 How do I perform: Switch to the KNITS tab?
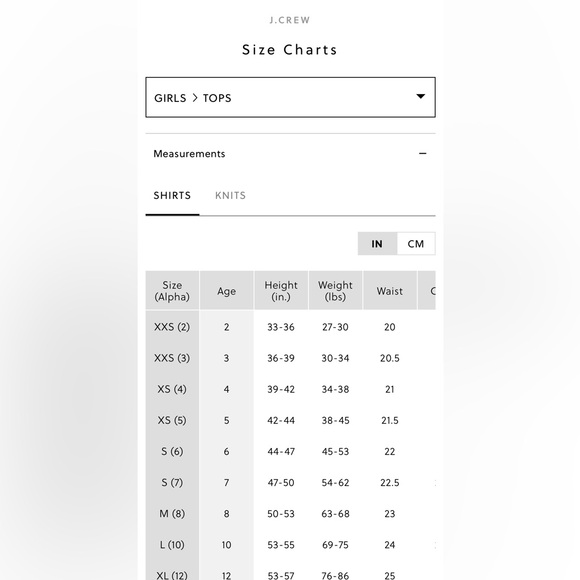point(230,195)
